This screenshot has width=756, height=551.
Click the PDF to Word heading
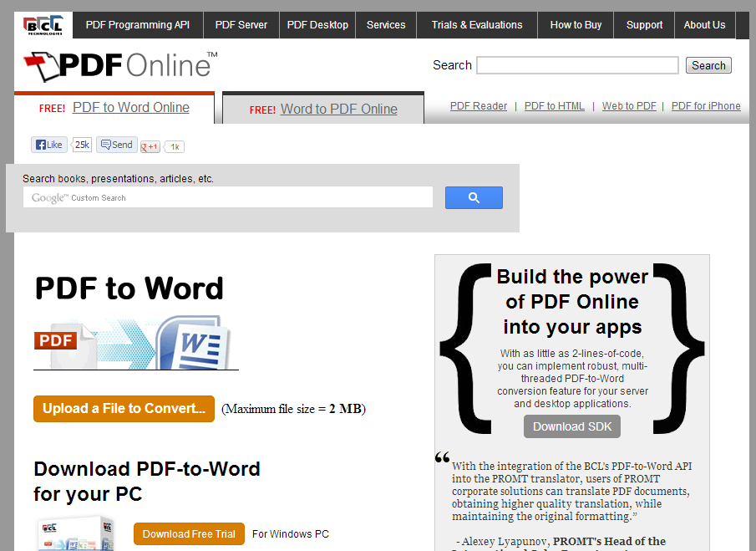[x=129, y=288]
